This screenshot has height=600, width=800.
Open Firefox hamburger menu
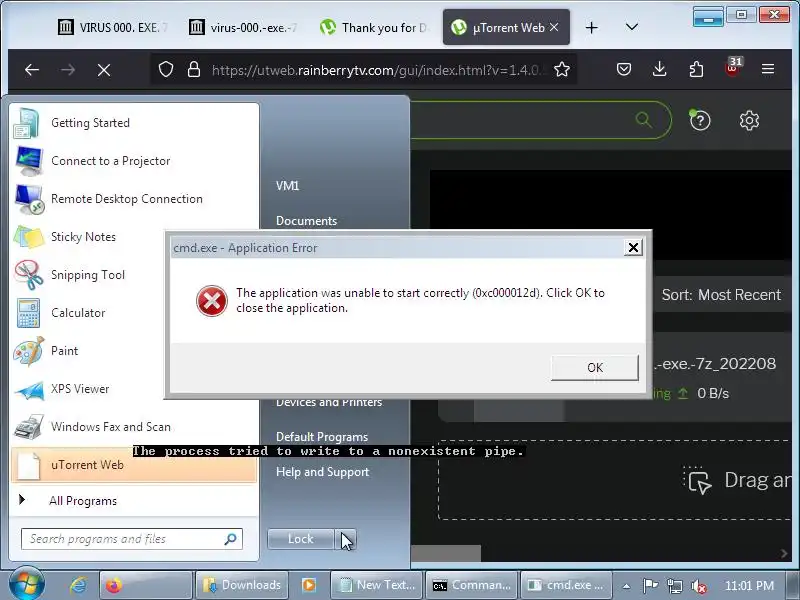click(768, 69)
